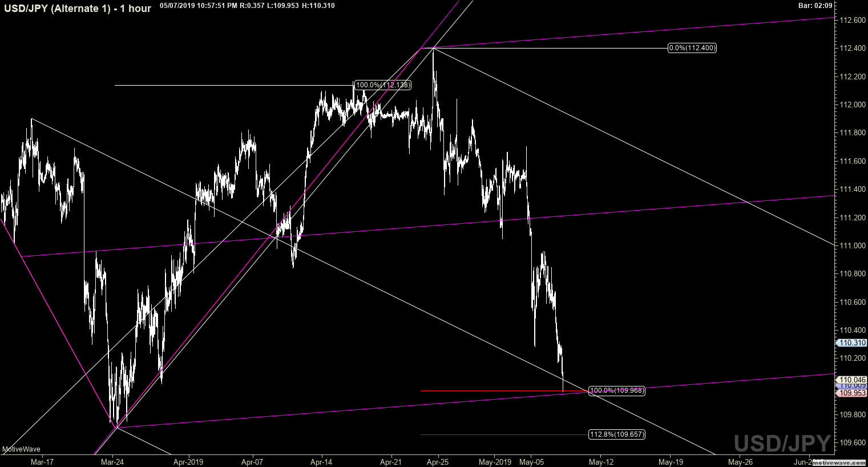Click the Apr-25 date on the time axis
Viewport: 868px width, 467px height.
438,461
